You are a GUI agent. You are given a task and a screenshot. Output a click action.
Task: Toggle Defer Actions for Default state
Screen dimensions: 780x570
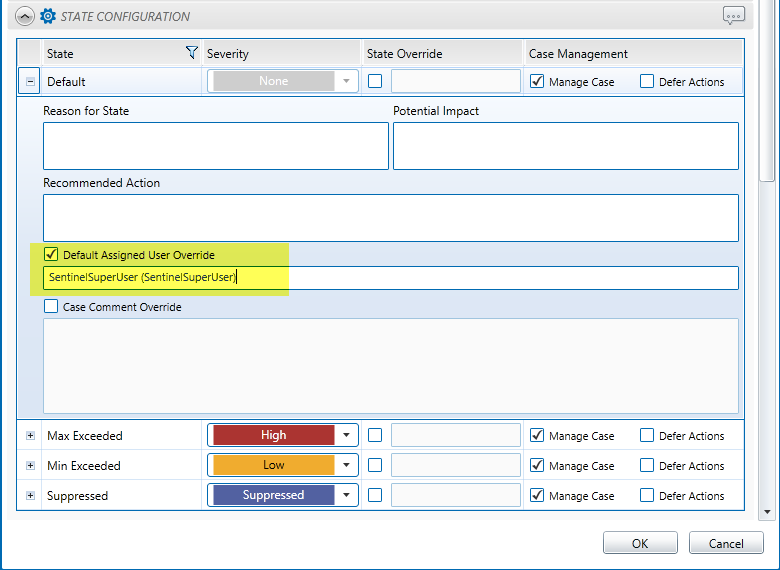point(647,82)
